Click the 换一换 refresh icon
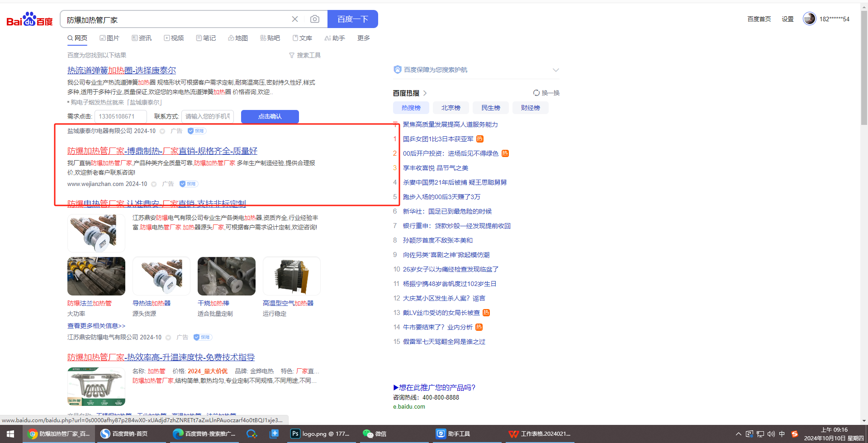This screenshot has width=868, height=443. [x=536, y=93]
